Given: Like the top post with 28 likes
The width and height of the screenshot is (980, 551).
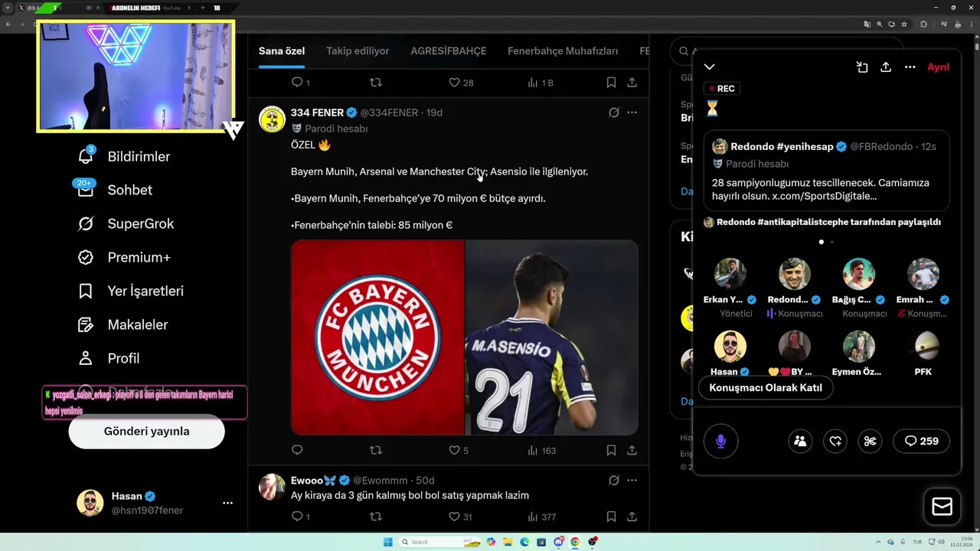Looking at the screenshot, I should pyautogui.click(x=460, y=82).
